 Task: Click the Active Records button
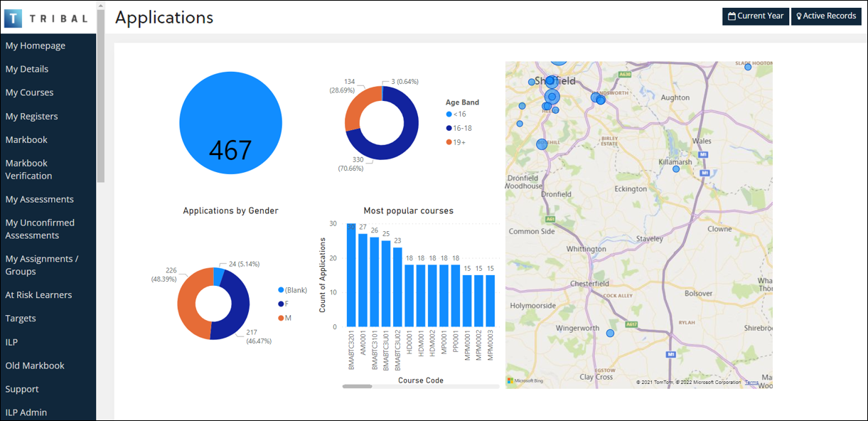pyautogui.click(x=825, y=16)
